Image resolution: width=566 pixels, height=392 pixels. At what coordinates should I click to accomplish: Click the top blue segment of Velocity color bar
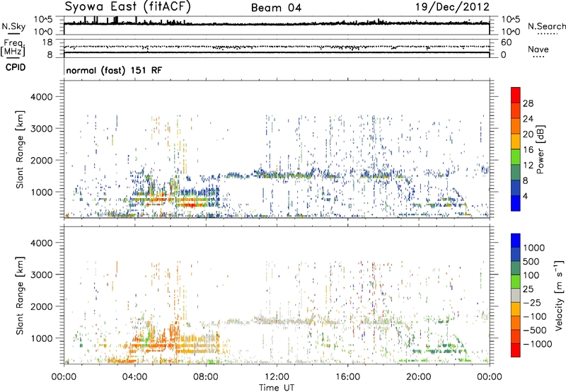pos(516,241)
